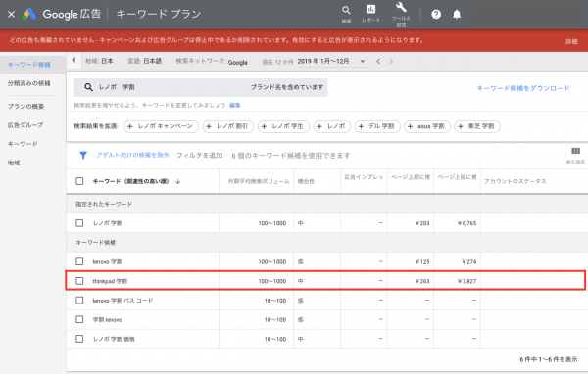Open プランの概要 in the sidebar

coord(25,107)
